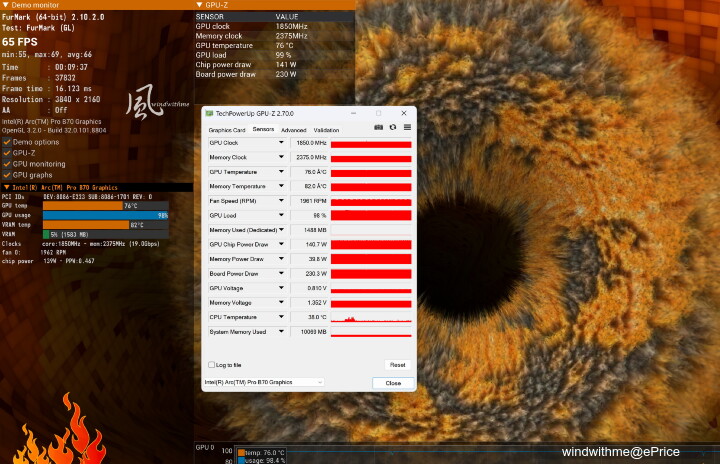720x464 pixels.
Task: Open the graphics card selector combo box
Action: (264, 382)
